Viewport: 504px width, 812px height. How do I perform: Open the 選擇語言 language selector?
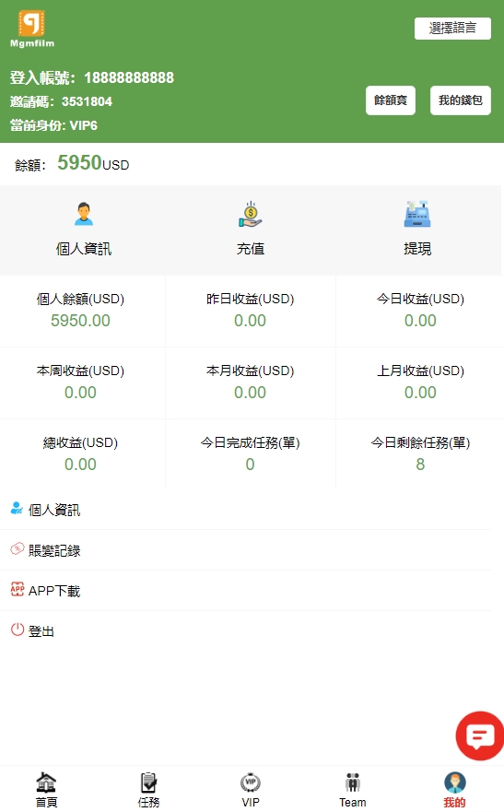pos(452,28)
